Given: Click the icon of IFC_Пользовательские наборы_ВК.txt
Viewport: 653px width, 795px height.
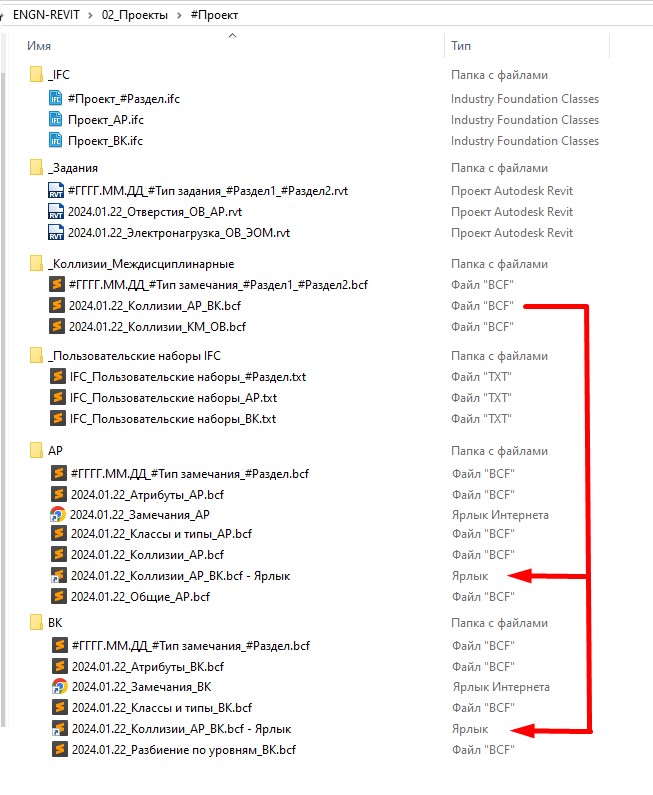Looking at the screenshot, I should click(58, 418).
